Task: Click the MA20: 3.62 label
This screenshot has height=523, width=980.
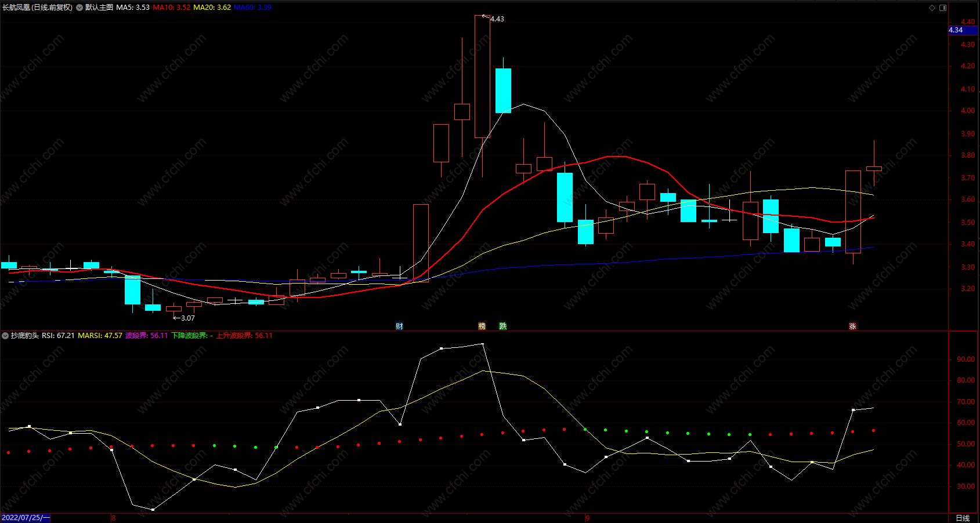Action: [212, 8]
